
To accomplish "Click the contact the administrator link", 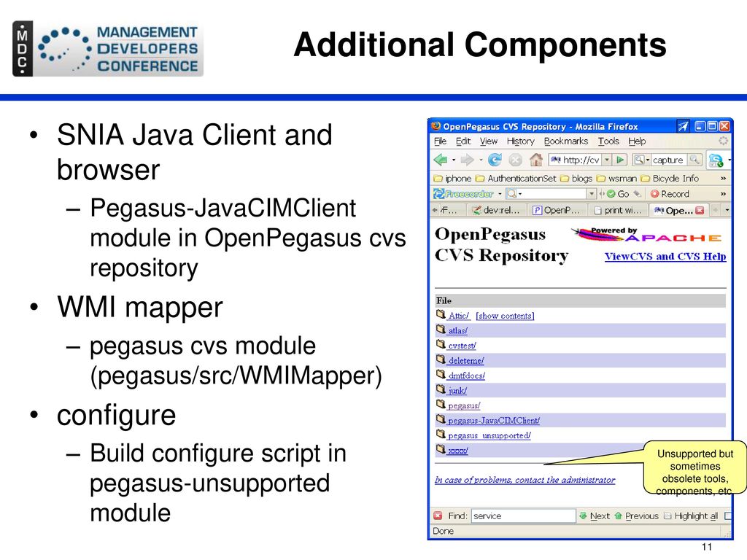I will [525, 480].
